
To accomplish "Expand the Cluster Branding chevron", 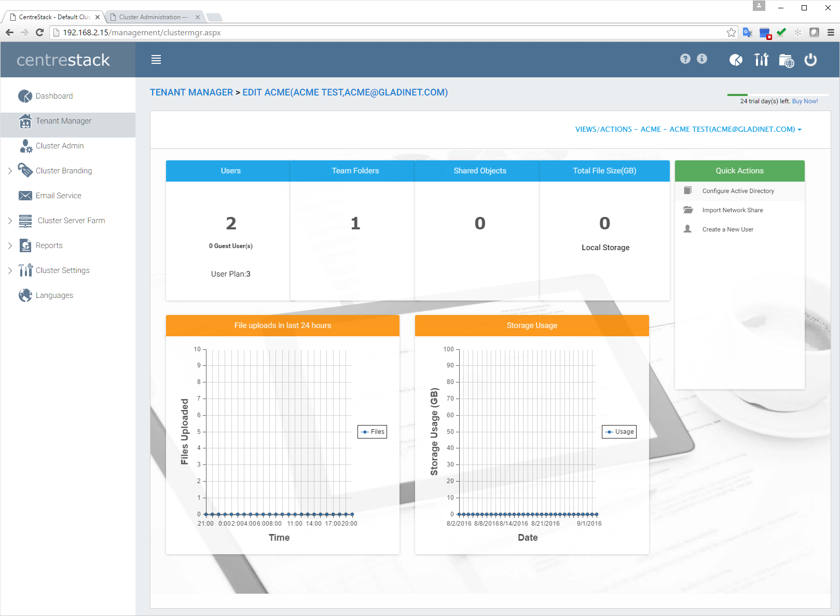I will click(10, 171).
